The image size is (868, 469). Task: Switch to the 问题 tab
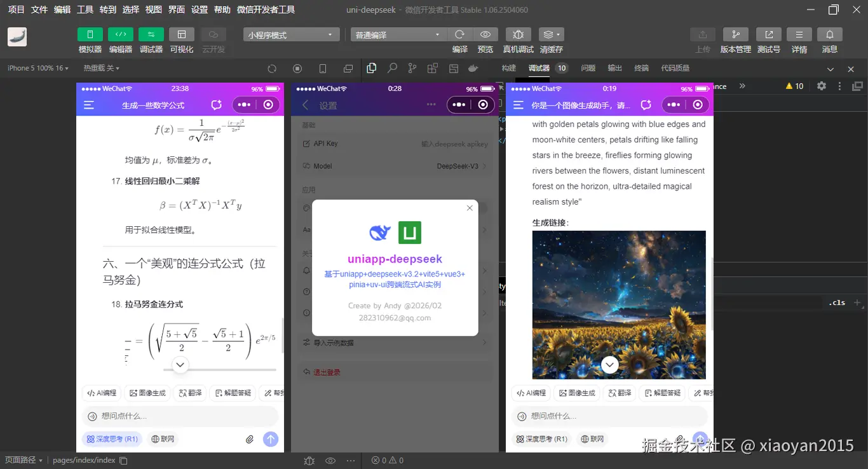coord(588,68)
